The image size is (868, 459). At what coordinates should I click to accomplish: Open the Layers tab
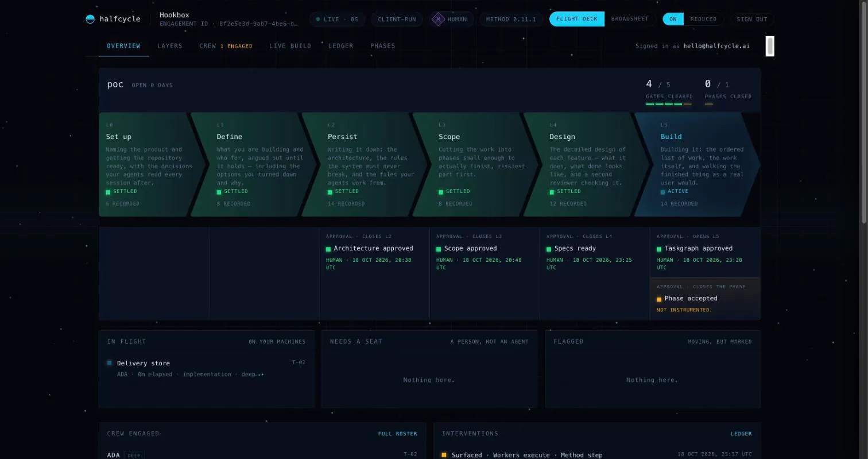[x=170, y=46]
